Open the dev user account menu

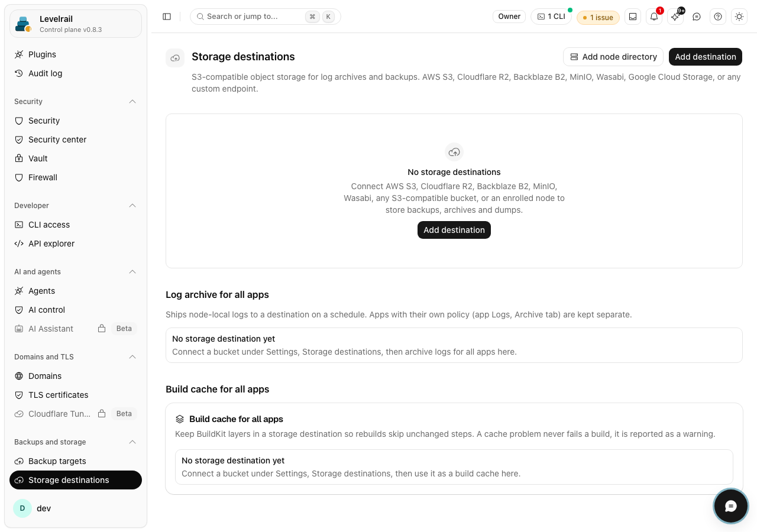pyautogui.click(x=76, y=508)
